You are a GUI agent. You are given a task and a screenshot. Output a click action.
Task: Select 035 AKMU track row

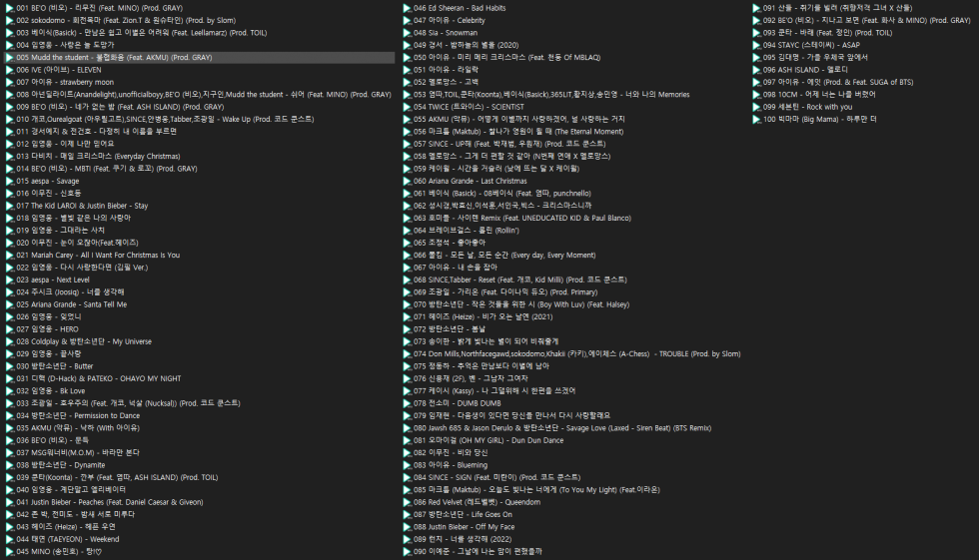[78, 428]
